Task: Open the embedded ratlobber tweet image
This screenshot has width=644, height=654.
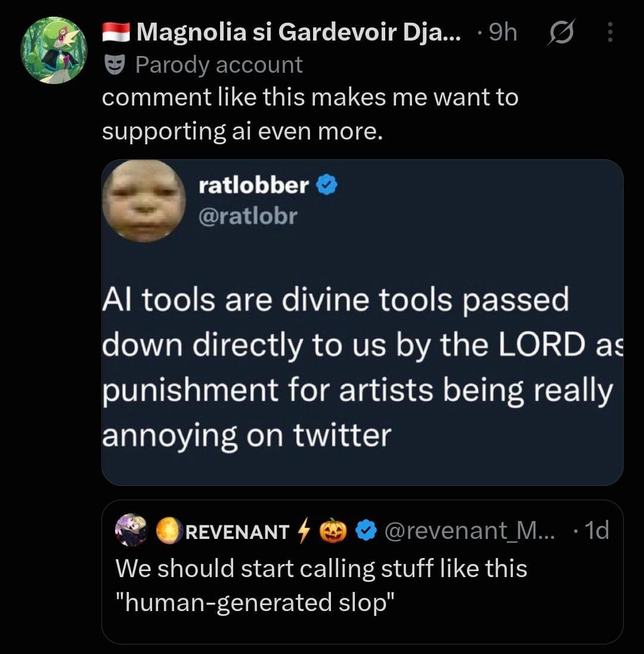Action: point(363,323)
